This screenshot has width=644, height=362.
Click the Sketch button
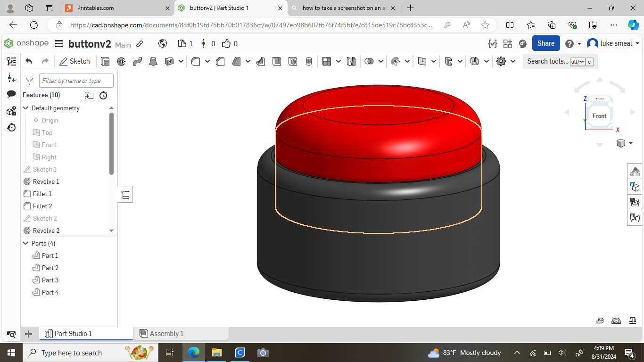74,61
